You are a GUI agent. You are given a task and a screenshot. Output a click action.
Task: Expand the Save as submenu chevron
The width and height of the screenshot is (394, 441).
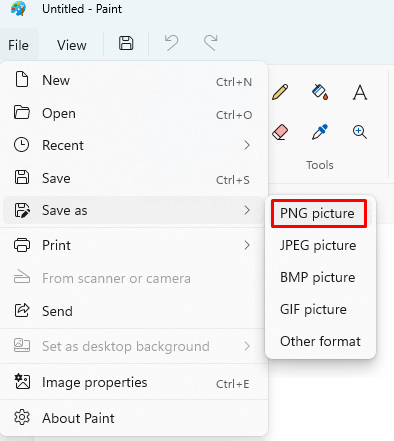click(x=247, y=210)
